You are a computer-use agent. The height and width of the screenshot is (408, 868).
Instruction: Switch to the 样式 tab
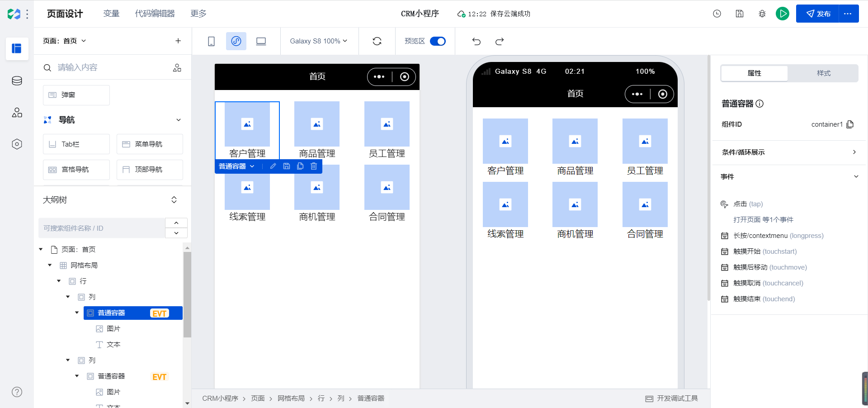(x=824, y=73)
